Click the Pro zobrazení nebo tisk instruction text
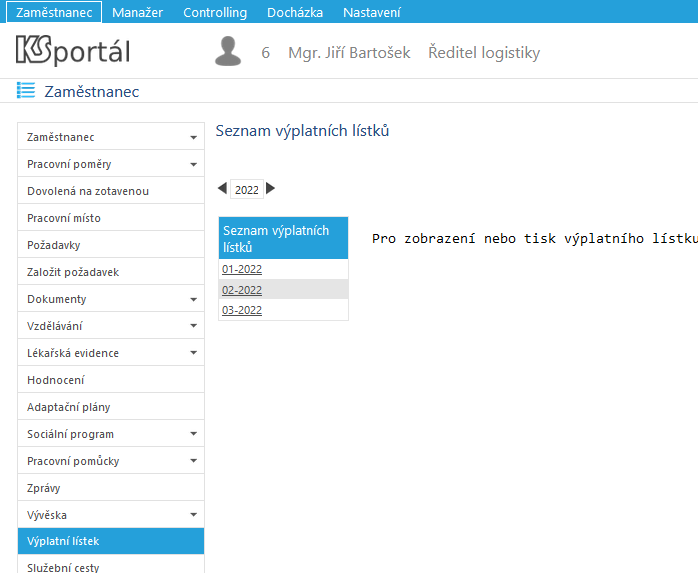The width and height of the screenshot is (698, 573). point(535,239)
